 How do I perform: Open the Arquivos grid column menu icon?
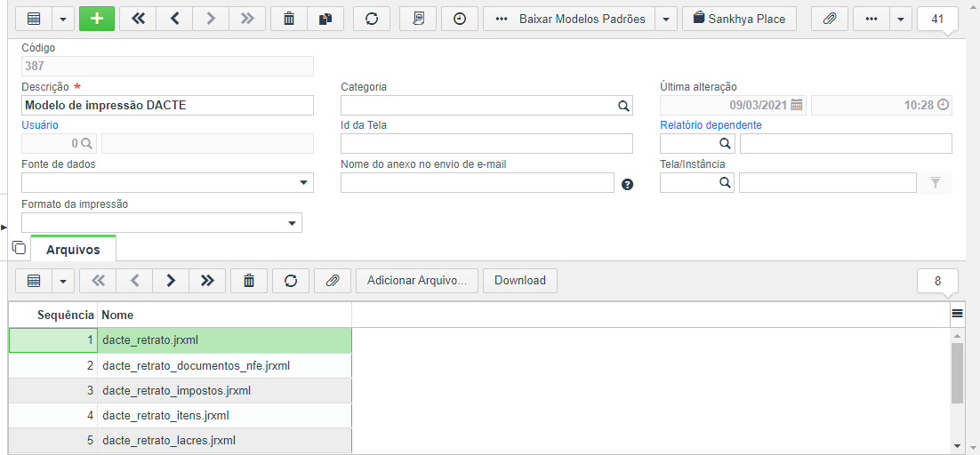coord(957,314)
